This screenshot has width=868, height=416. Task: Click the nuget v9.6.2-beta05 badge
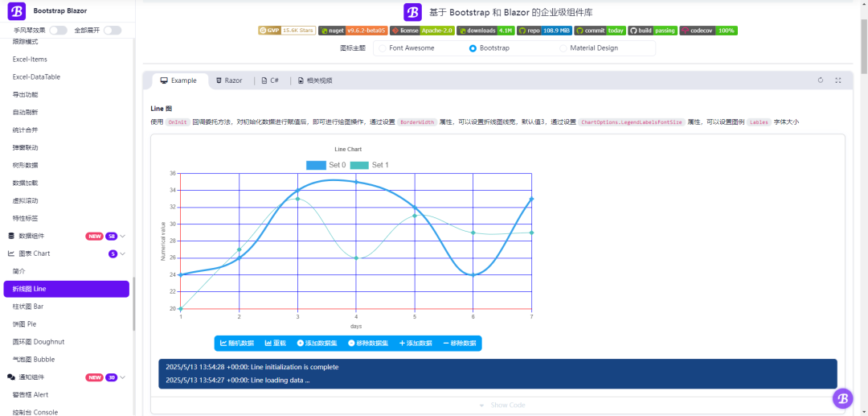pos(352,31)
